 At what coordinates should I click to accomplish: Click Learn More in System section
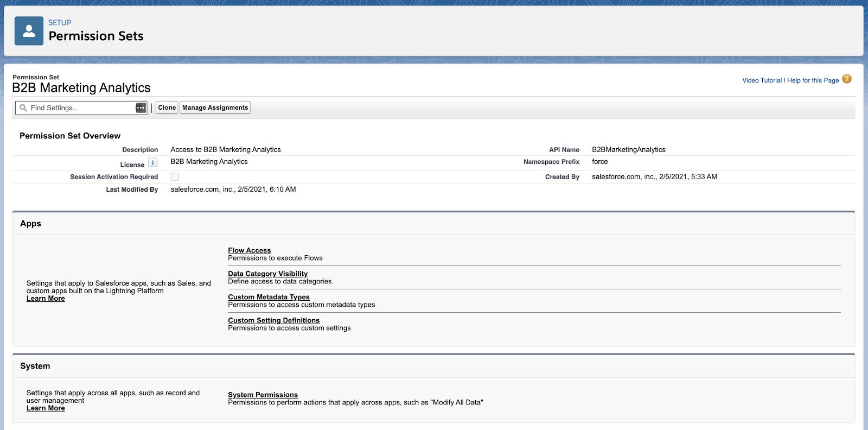point(46,408)
